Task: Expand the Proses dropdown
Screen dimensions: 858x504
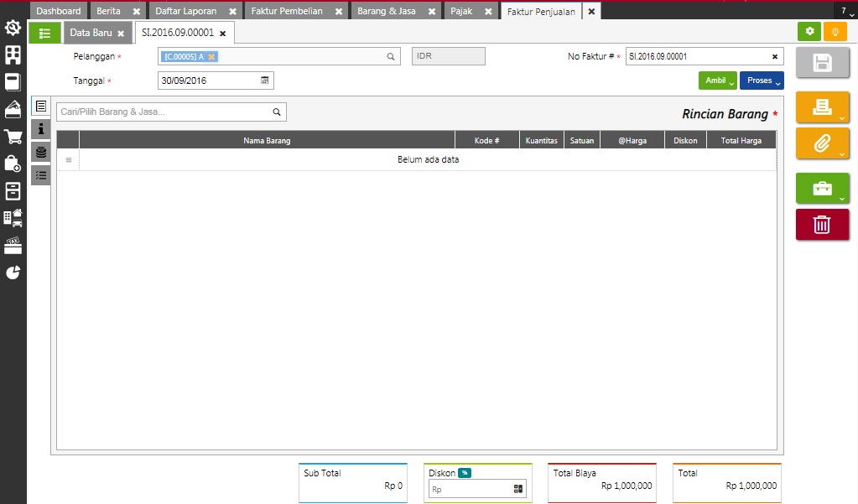Action: click(761, 81)
